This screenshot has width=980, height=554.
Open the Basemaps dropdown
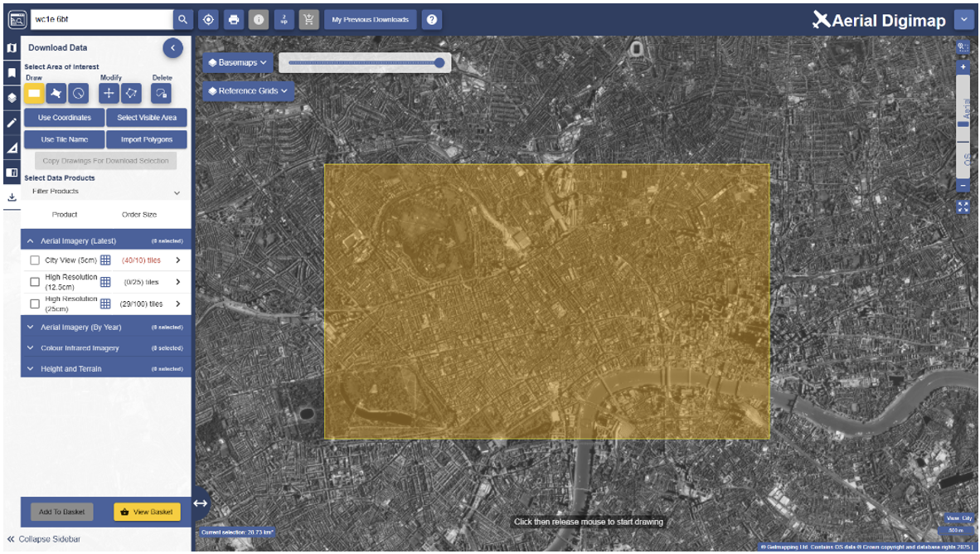[x=239, y=62]
